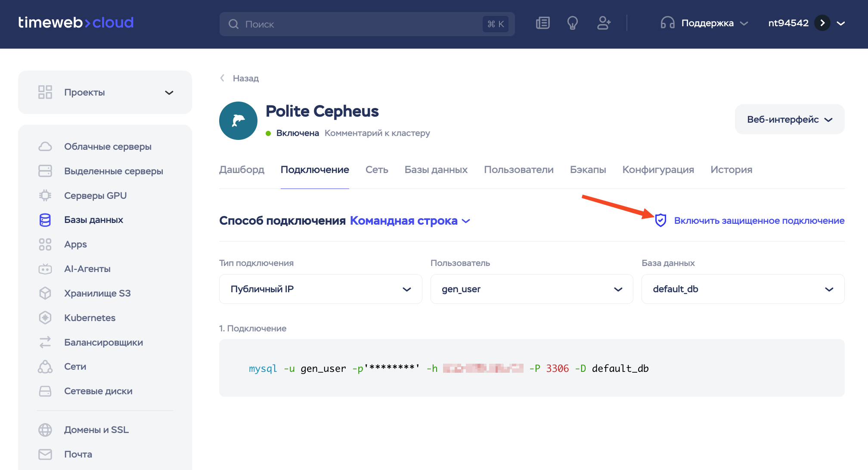
Task: Click the AI-Агенты robot icon
Action: (45, 269)
